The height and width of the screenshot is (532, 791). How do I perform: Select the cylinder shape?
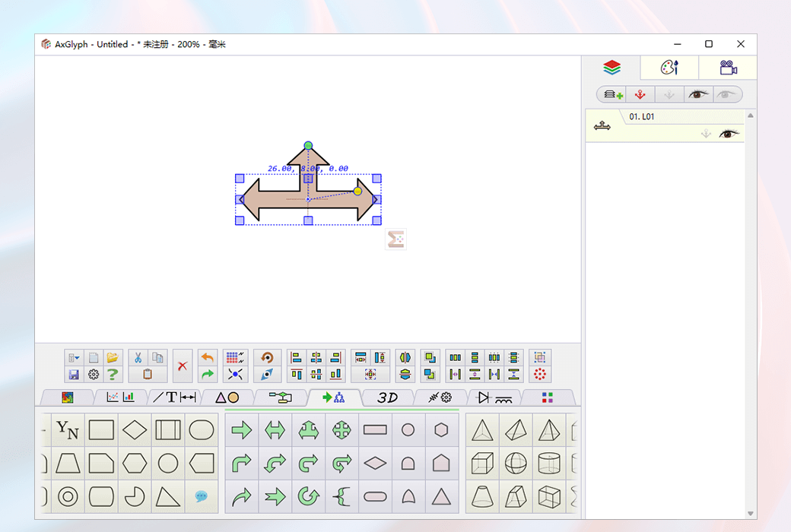(x=549, y=464)
